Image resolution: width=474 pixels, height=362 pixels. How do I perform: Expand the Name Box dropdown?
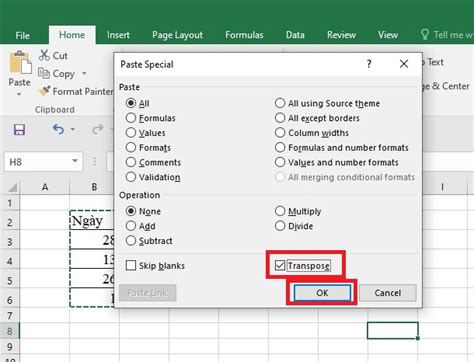click(75, 161)
